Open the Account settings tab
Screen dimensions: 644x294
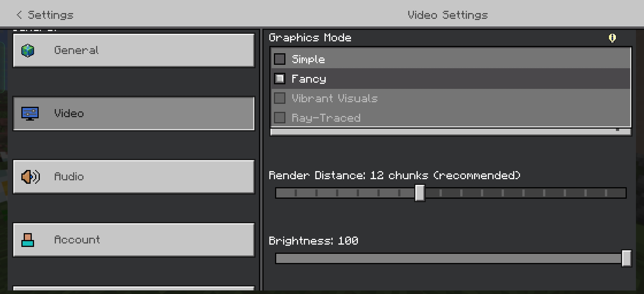point(134,240)
